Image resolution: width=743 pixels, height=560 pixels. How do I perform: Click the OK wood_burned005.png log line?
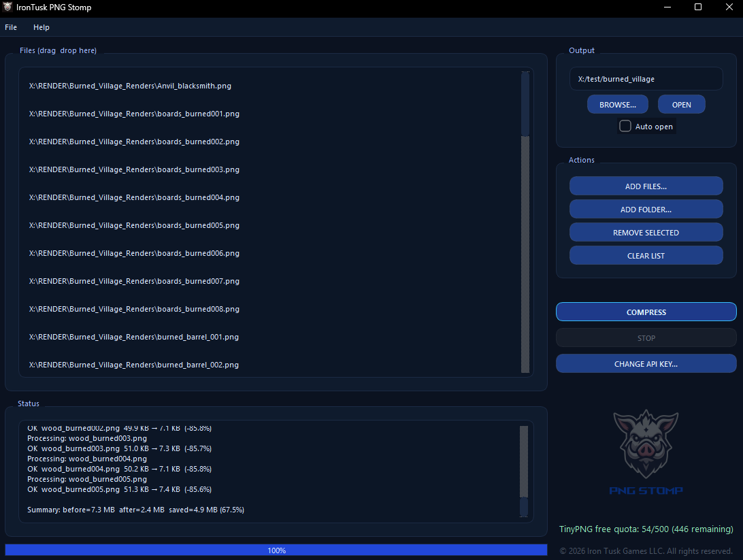(120, 489)
